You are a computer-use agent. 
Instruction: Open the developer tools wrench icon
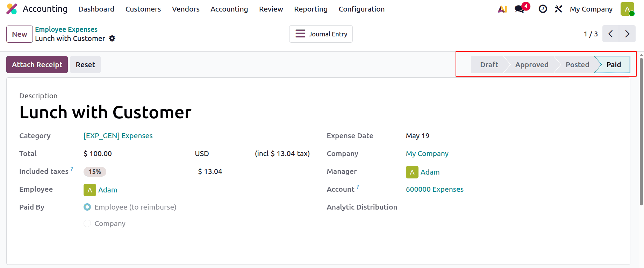pyautogui.click(x=558, y=9)
